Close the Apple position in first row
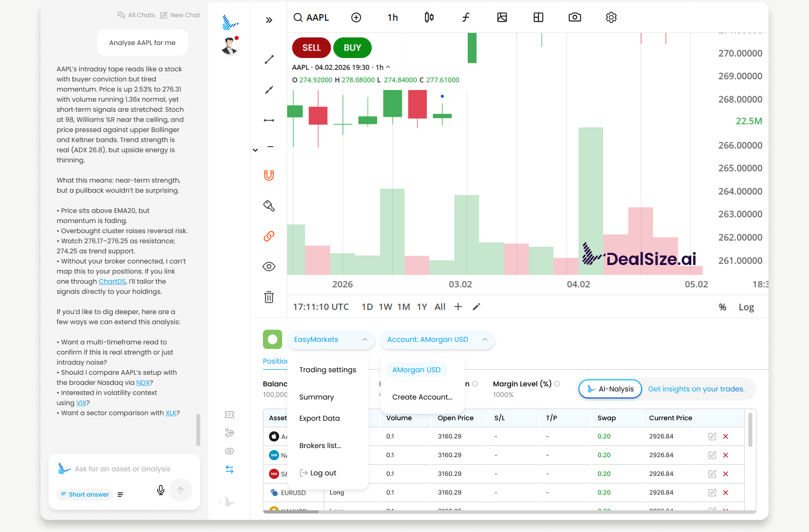 coord(726,436)
